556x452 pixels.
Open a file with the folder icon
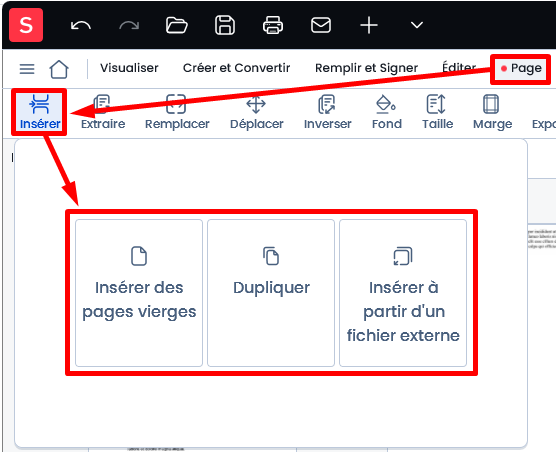pyautogui.click(x=177, y=25)
